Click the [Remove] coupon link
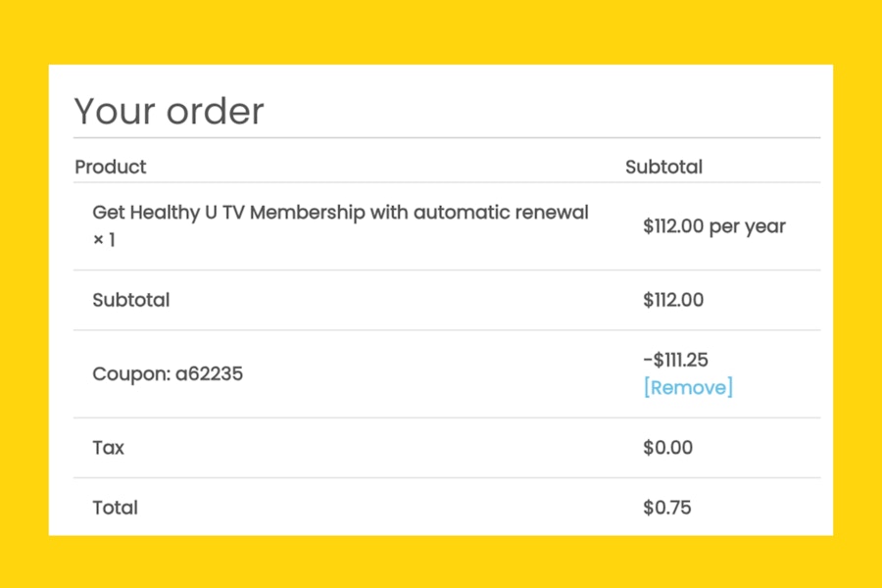 click(x=688, y=387)
